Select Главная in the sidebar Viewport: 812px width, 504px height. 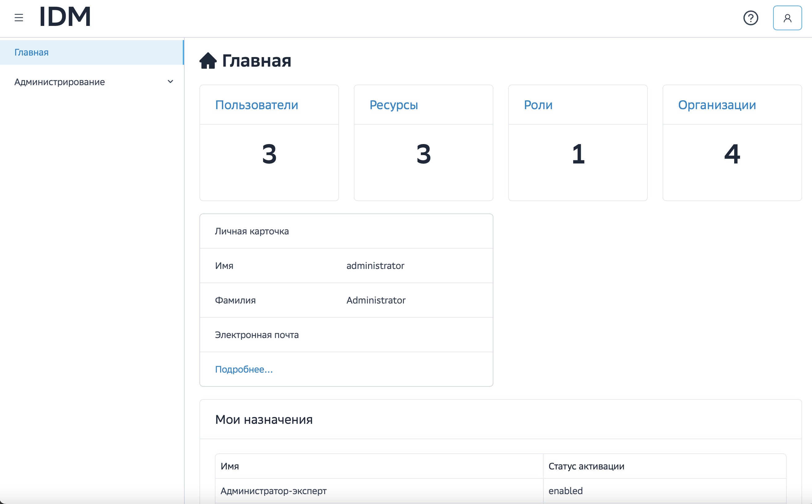point(31,52)
